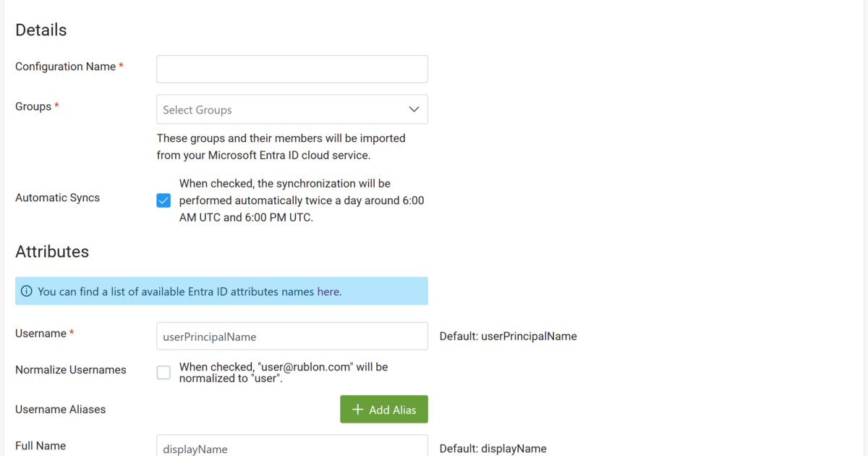Click the 'Default: userPrincipalName' hint text
The width and height of the screenshot is (868, 456).
pyautogui.click(x=508, y=336)
